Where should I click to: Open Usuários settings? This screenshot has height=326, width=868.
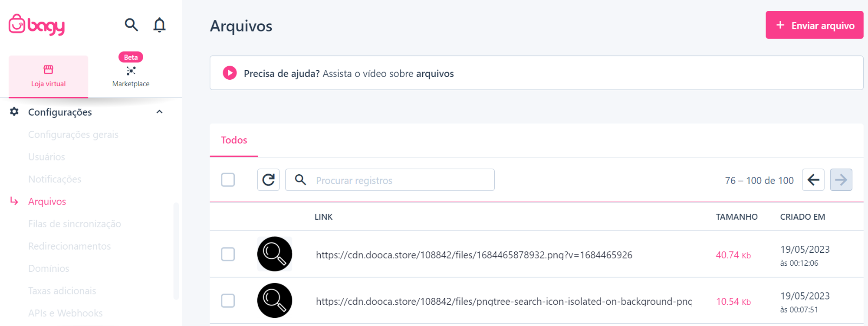point(46,157)
